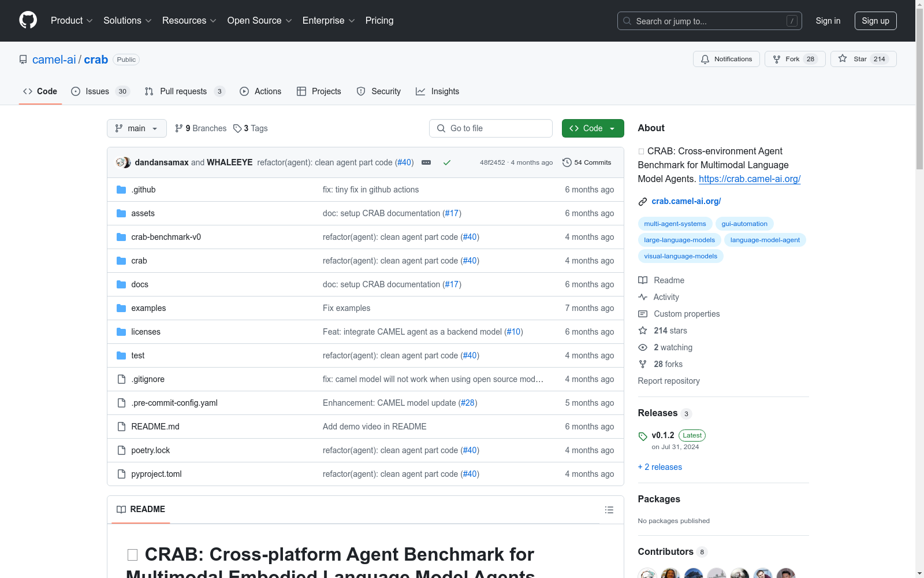Click the GitHub logo icon
Viewport: 924px width, 578px height.
(28, 20)
